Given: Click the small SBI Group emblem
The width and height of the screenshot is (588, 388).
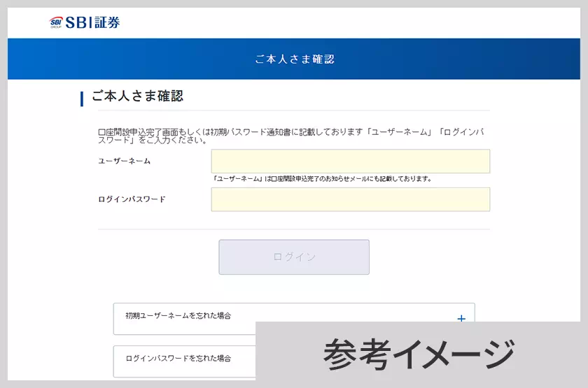Looking at the screenshot, I should pyautogui.click(x=56, y=22).
